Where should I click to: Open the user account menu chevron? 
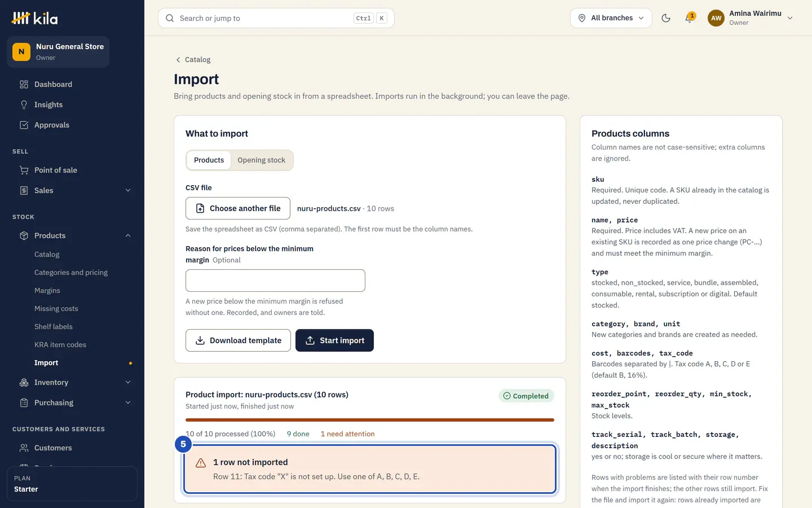click(x=790, y=18)
